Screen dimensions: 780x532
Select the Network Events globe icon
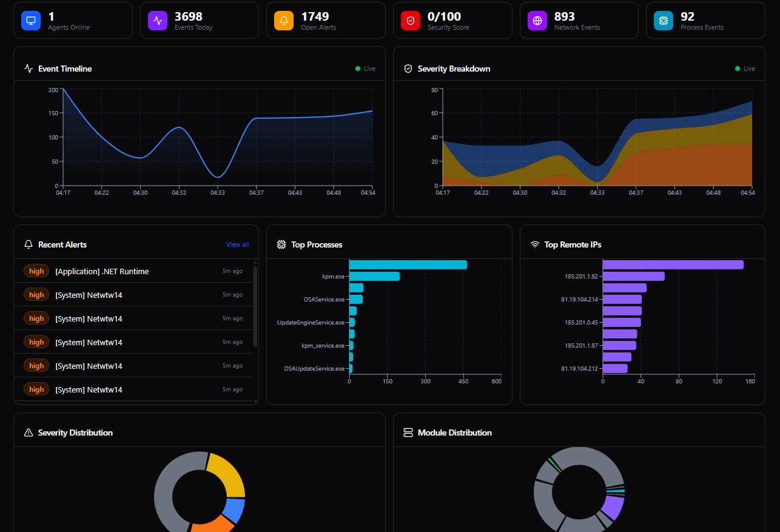(536, 20)
